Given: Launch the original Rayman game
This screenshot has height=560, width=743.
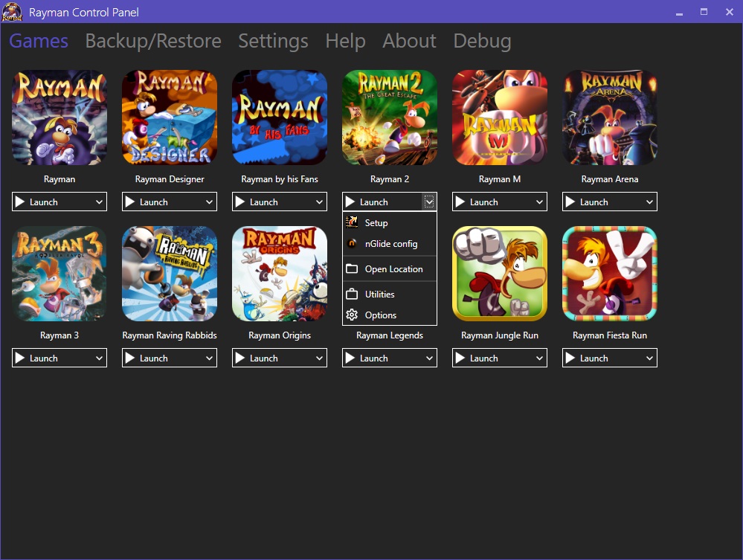Looking at the screenshot, I should (52, 202).
